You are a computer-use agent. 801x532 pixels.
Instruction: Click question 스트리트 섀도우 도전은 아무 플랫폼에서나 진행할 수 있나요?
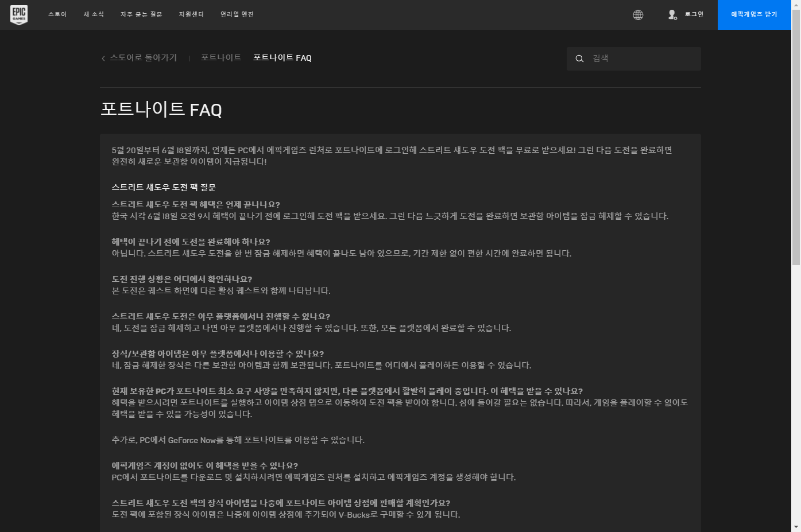[221, 317]
